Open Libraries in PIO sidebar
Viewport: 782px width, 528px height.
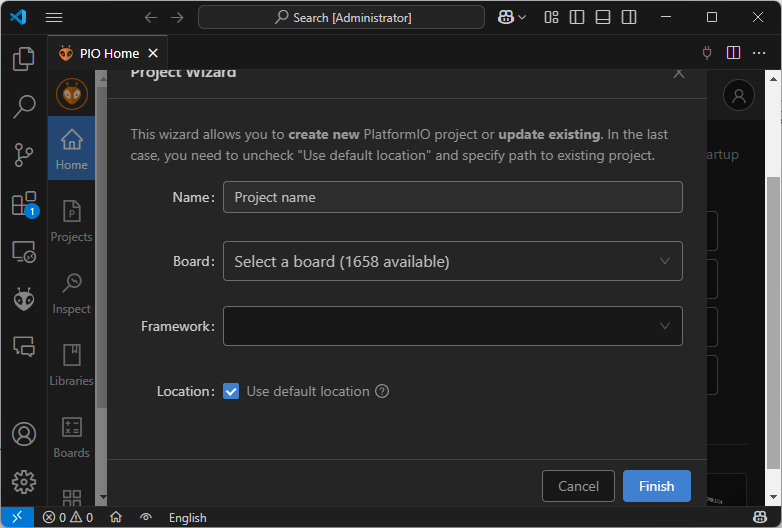point(71,365)
